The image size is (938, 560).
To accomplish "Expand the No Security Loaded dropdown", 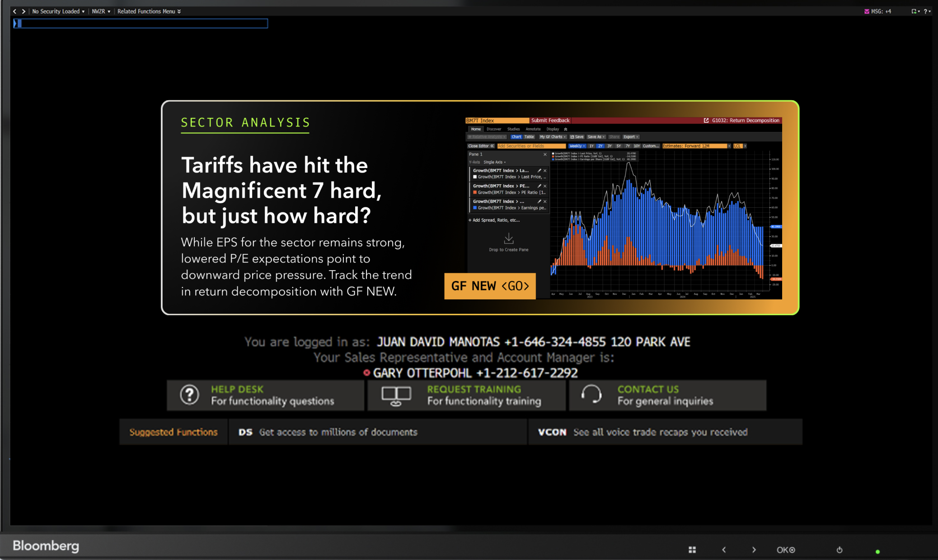I will 58,11.
